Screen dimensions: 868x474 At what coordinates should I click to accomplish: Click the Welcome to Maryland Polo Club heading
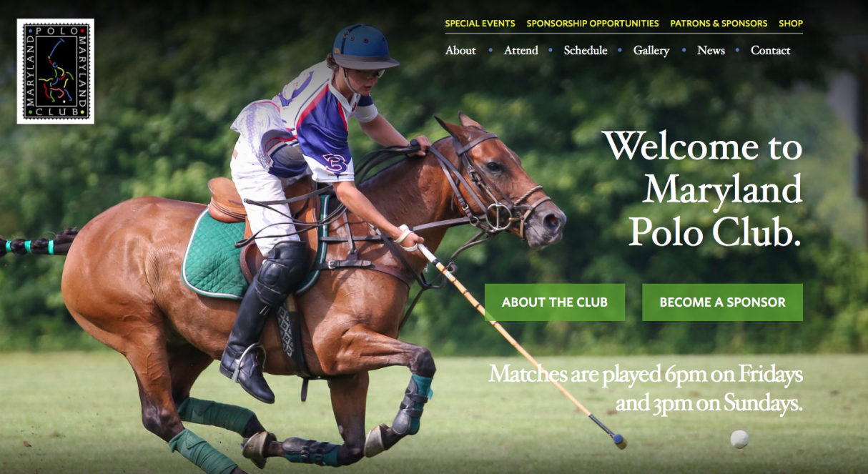pyautogui.click(x=703, y=189)
